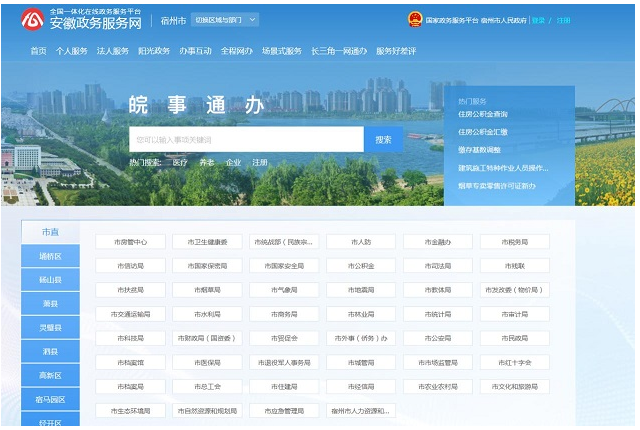Select 法人服务 from the top navigation
This screenshot has height=430, width=640.
click(113, 51)
